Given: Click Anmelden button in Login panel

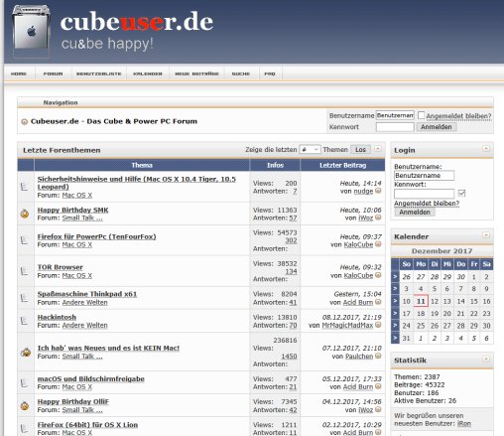Looking at the screenshot, I should click(x=415, y=213).
